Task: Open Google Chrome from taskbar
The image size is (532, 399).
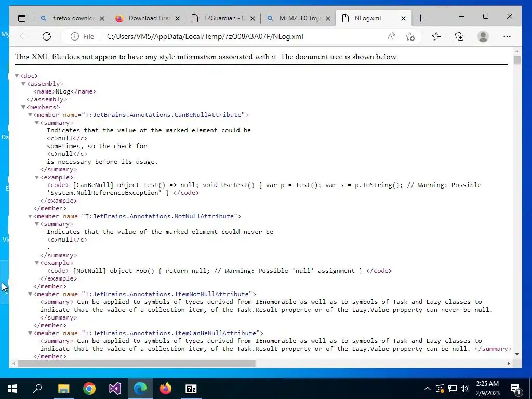Action: click(89, 389)
